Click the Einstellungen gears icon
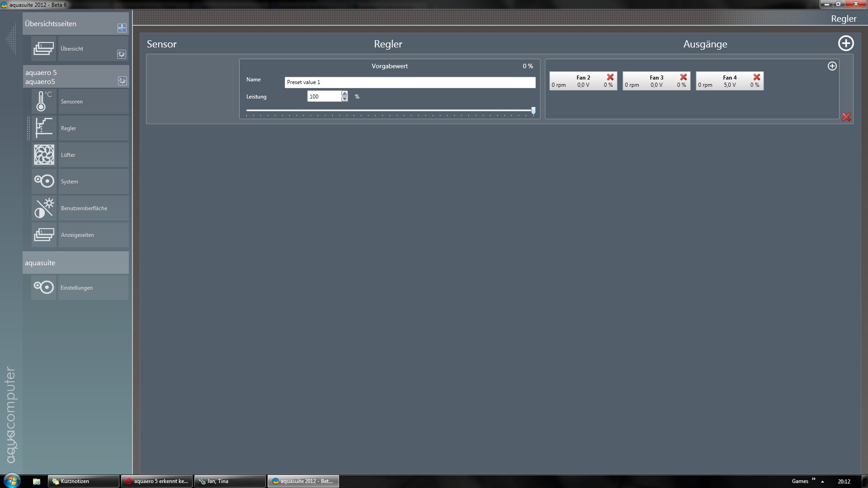Viewport: 868px width, 488px height. tap(44, 287)
